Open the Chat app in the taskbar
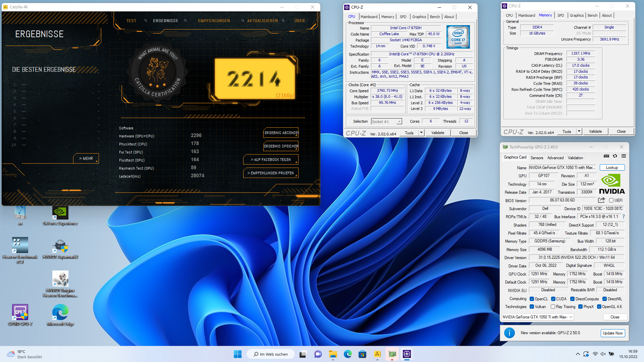This screenshot has width=644, height=362. (318, 354)
